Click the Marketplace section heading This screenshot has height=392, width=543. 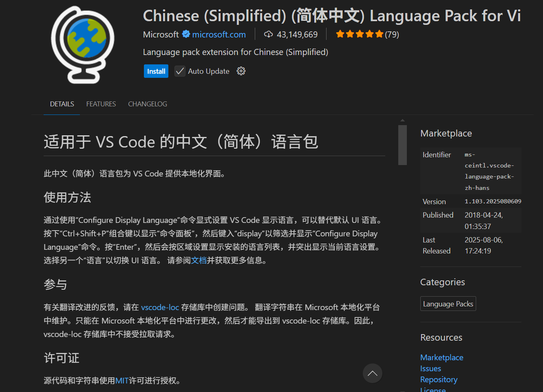click(x=446, y=133)
